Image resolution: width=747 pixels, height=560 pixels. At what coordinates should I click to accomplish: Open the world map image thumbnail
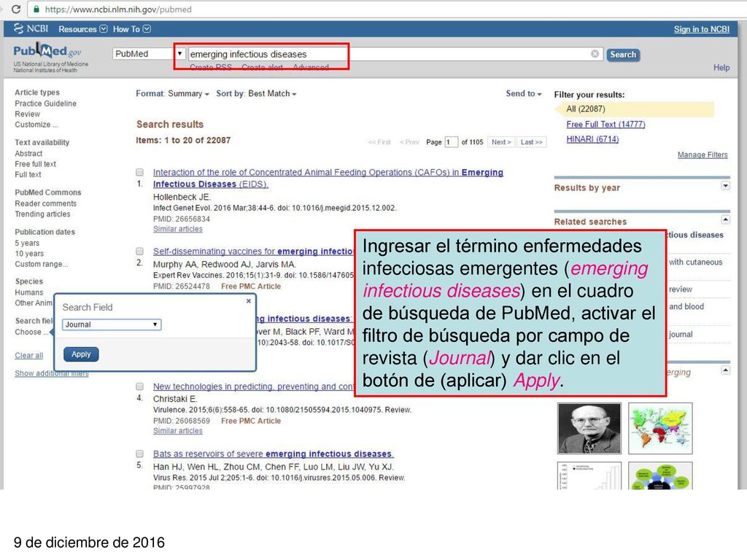coord(660,429)
